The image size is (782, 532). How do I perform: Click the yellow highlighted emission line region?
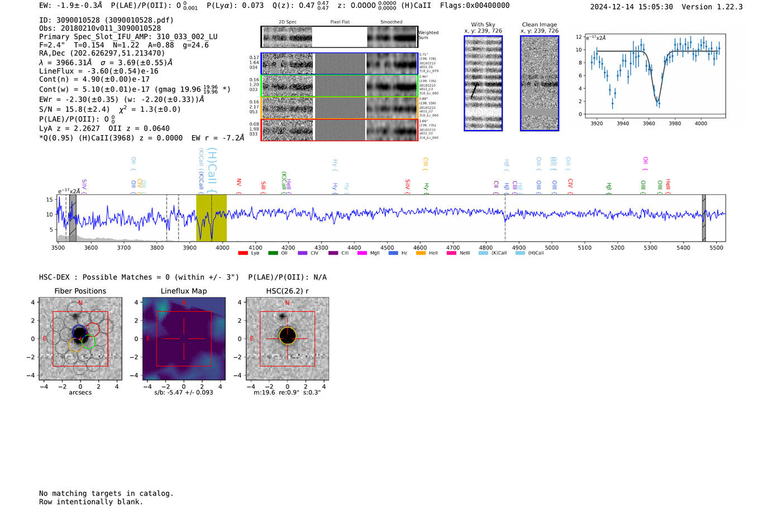(211, 218)
